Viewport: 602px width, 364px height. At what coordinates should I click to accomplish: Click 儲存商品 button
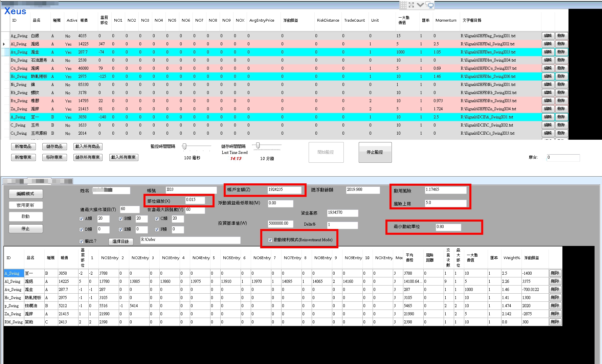[x=54, y=146]
